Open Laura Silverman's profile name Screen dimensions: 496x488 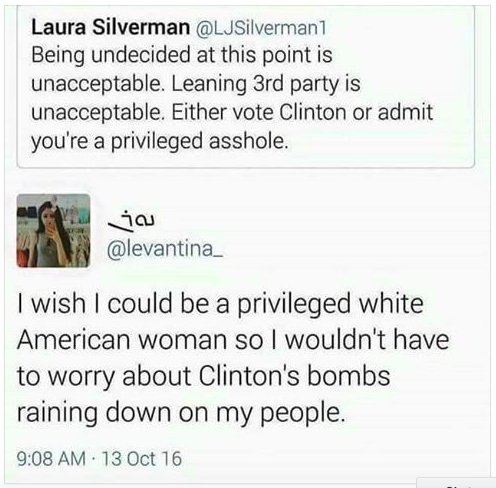pos(110,27)
